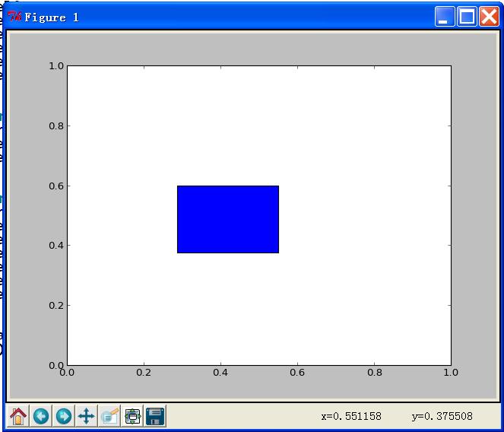Image resolution: width=504 pixels, height=432 pixels.
Task: Go back to the previous view
Action: point(41,416)
